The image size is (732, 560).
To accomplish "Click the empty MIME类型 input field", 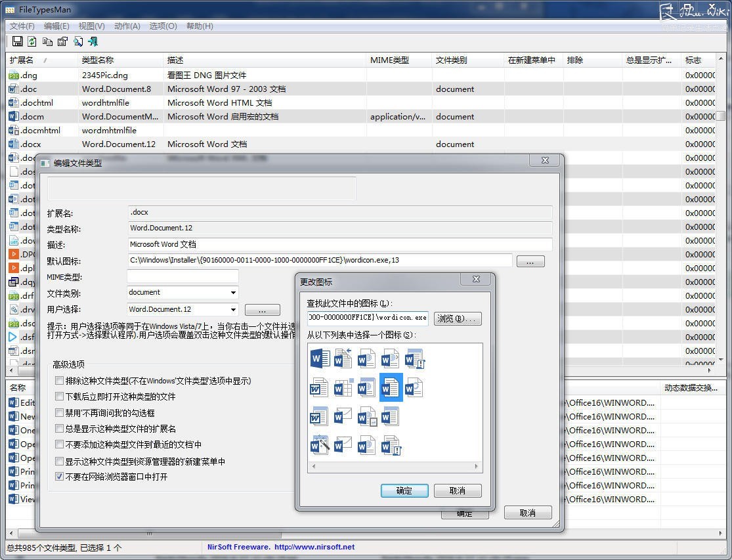I will tap(183, 277).
